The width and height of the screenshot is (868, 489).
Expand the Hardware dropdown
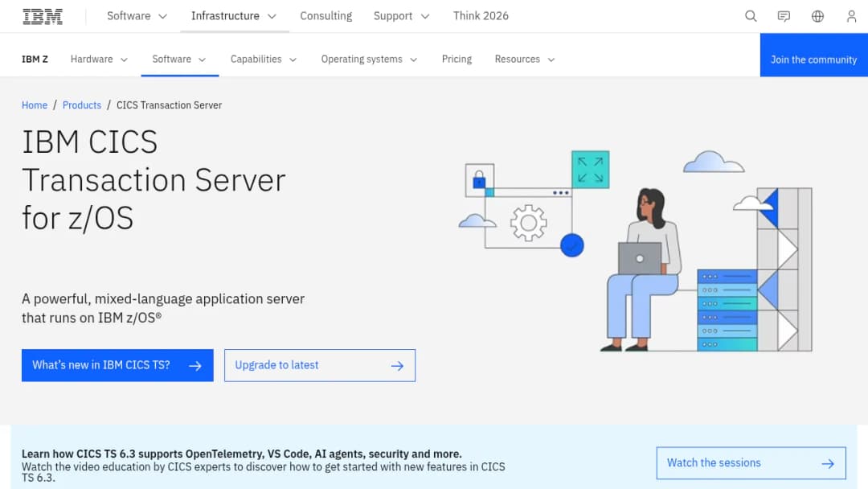coord(99,60)
